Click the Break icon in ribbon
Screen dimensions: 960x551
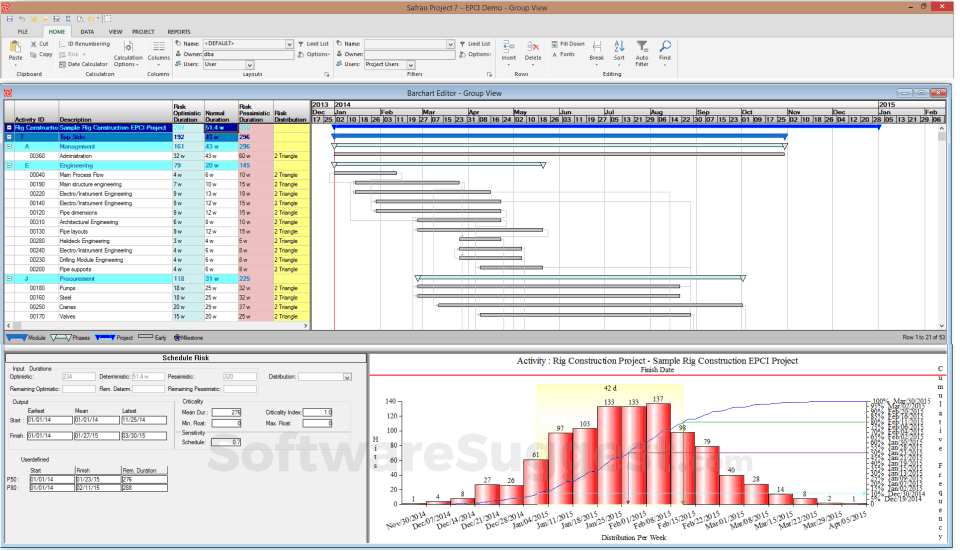pyautogui.click(x=597, y=47)
